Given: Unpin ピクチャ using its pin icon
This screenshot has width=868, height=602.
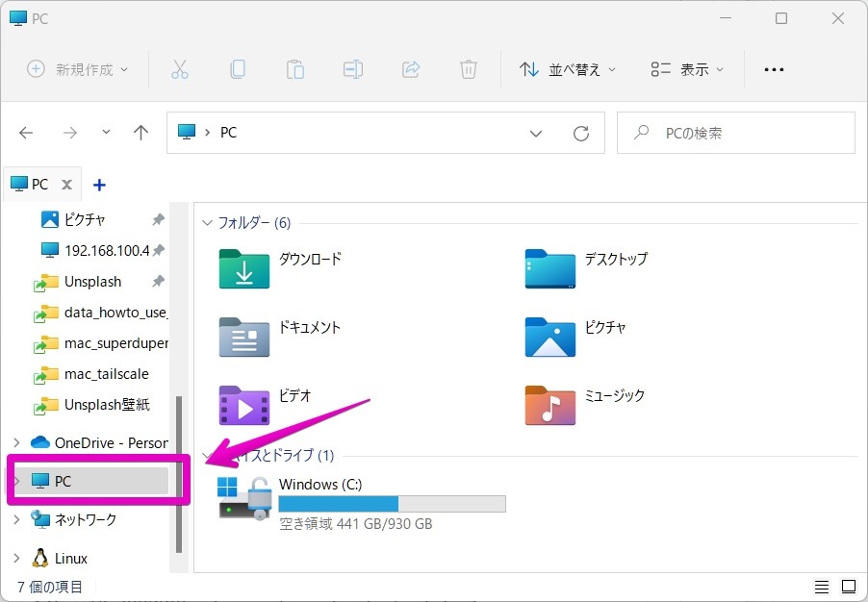Looking at the screenshot, I should pyautogui.click(x=159, y=219).
